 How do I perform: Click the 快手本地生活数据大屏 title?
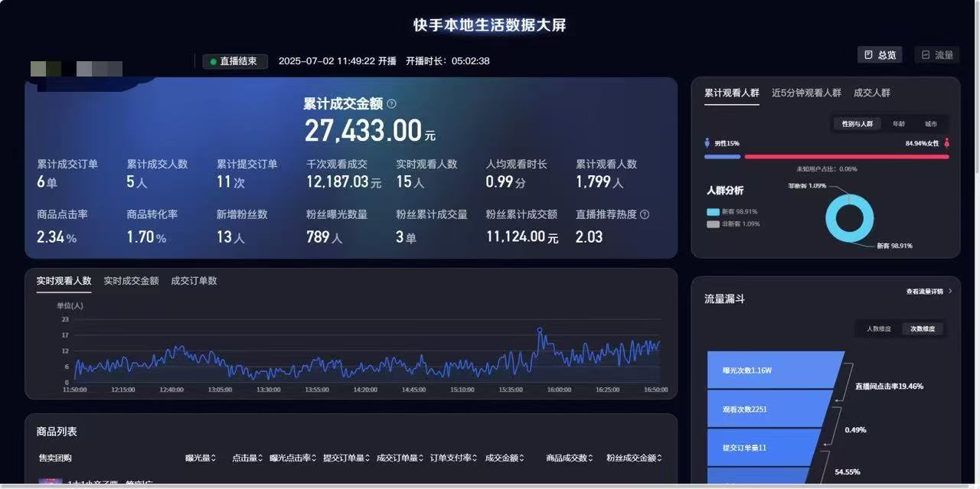coord(490,24)
